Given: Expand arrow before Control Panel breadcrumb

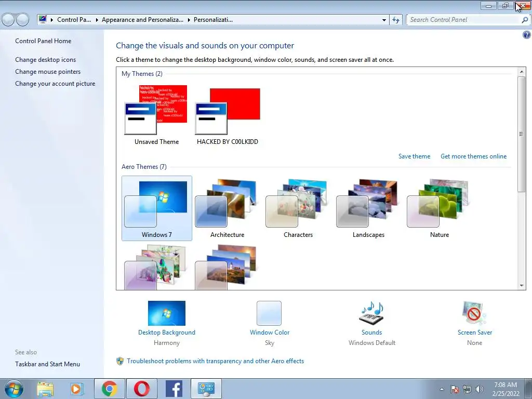Looking at the screenshot, I should click(x=52, y=20).
